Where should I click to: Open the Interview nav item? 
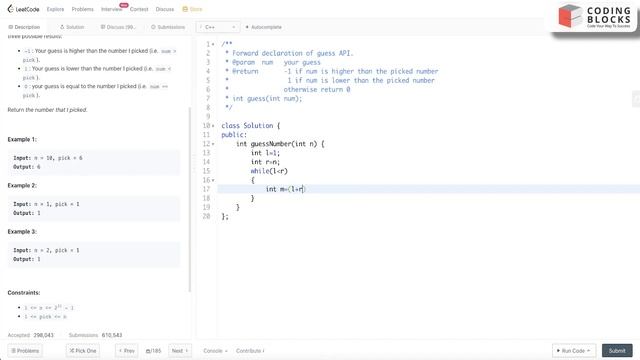point(111,9)
